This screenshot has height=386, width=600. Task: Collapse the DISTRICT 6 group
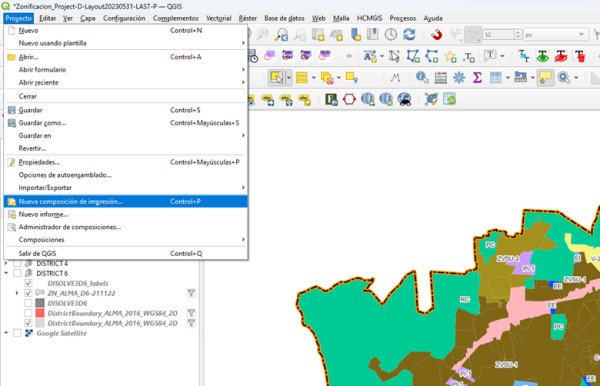point(6,273)
